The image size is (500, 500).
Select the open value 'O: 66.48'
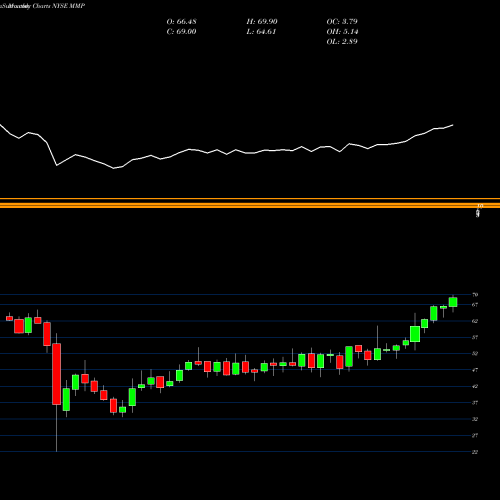pyautogui.click(x=181, y=22)
